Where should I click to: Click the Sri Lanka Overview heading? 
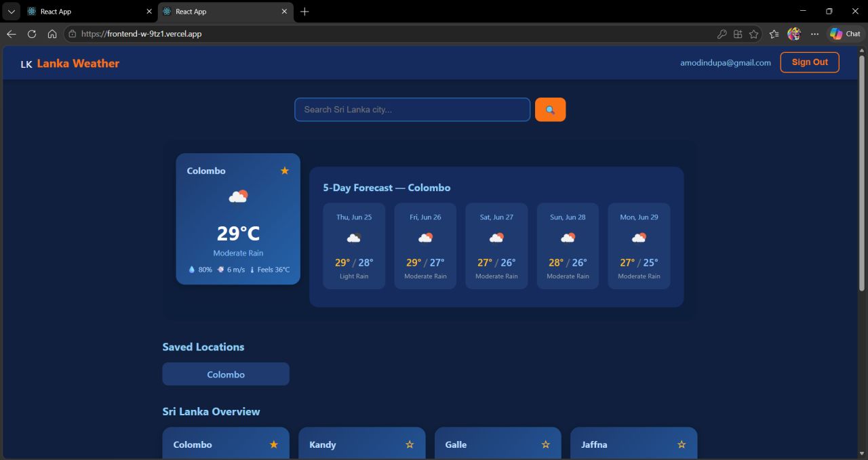[x=211, y=411]
